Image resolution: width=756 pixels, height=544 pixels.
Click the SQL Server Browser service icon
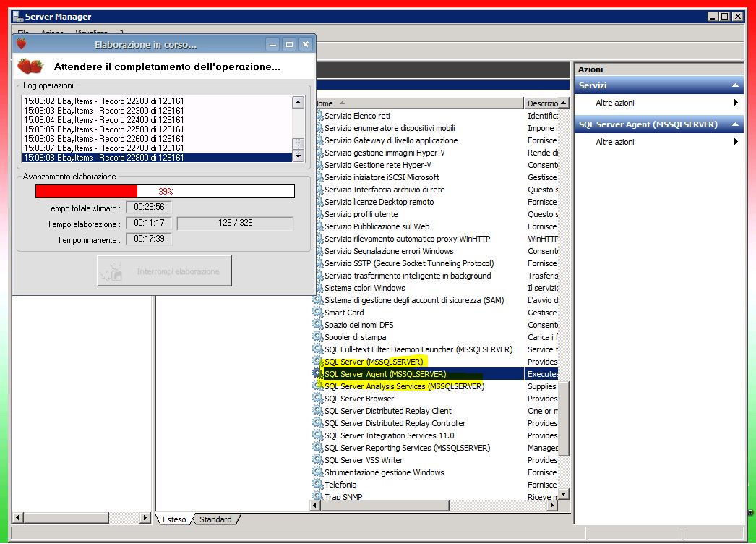(x=317, y=398)
